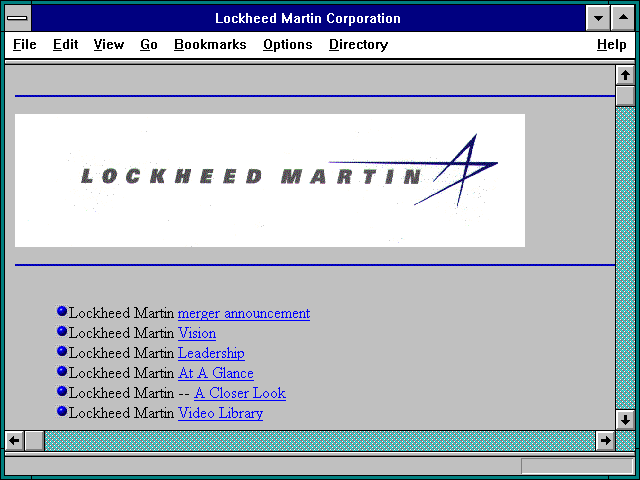Click the horizontal scrollbar track
The height and width of the screenshot is (480, 640).
click(320, 441)
